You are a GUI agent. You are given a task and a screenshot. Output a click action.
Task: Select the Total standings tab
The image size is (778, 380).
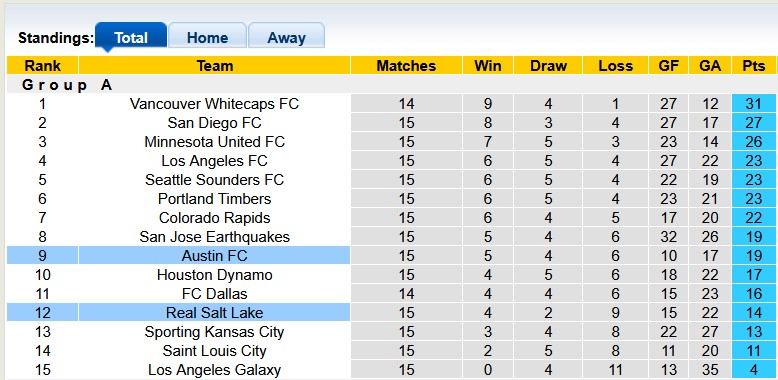pyautogui.click(x=131, y=36)
